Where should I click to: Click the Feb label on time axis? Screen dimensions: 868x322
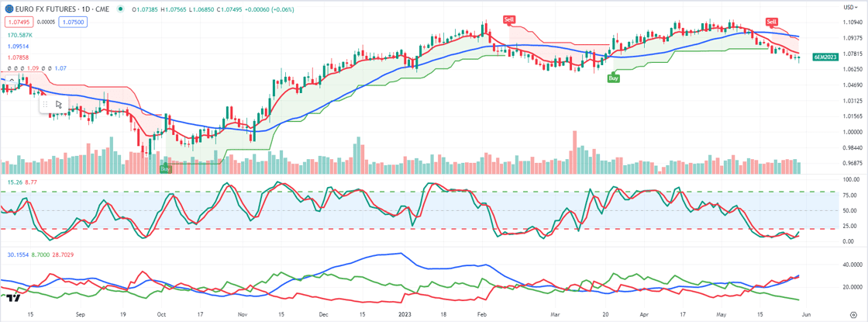[x=481, y=313]
